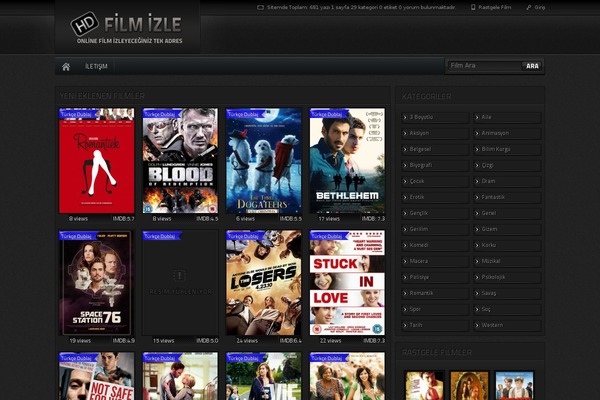Image resolution: width=600 pixels, height=400 pixels.
Task: Select the Western category
Action: point(507,325)
